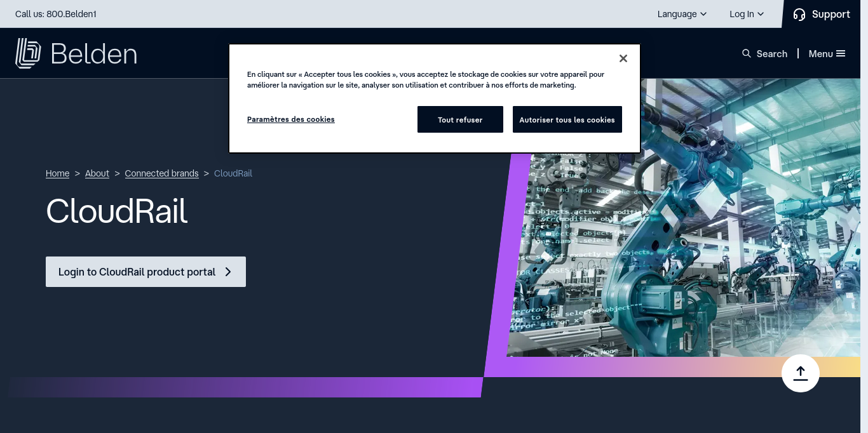Click the robot factory hero image

click(686, 254)
